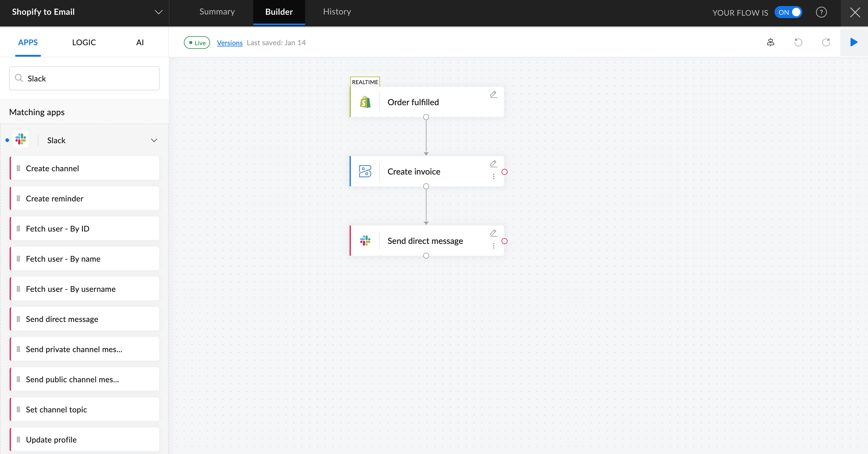Switch to the LOGIC tab
The height and width of the screenshot is (454, 868).
coord(84,43)
